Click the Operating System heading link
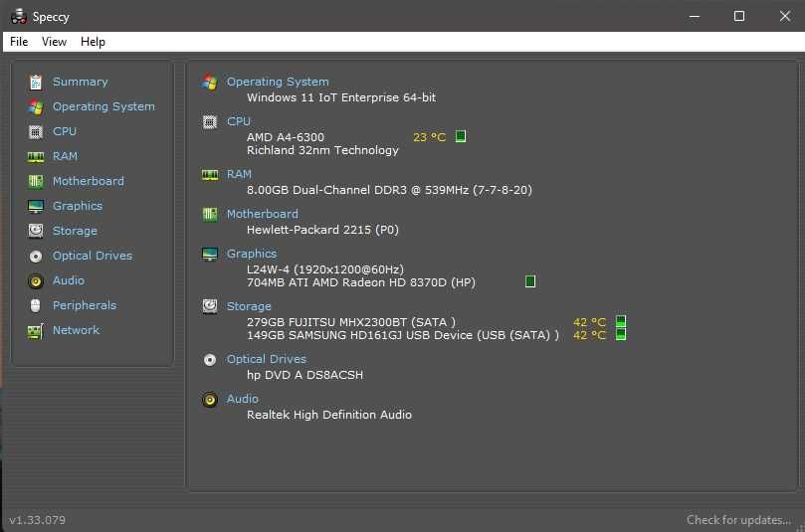Image resolution: width=805 pixels, height=532 pixels. point(278,83)
